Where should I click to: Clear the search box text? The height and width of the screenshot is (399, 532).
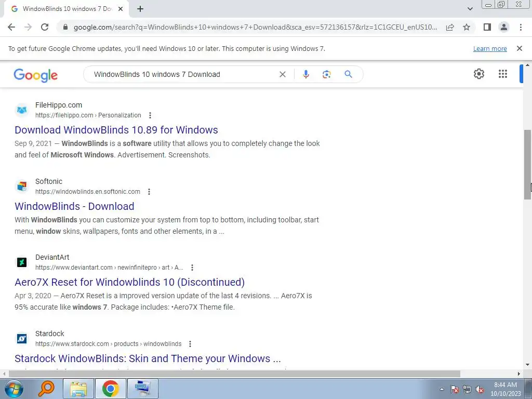[x=282, y=74]
